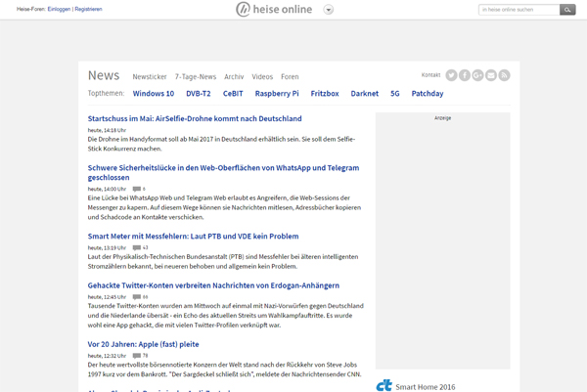Click the 'Eine Lücke bei WhatsApp Web' teaser
The height and width of the screenshot is (392, 587).
(225, 207)
